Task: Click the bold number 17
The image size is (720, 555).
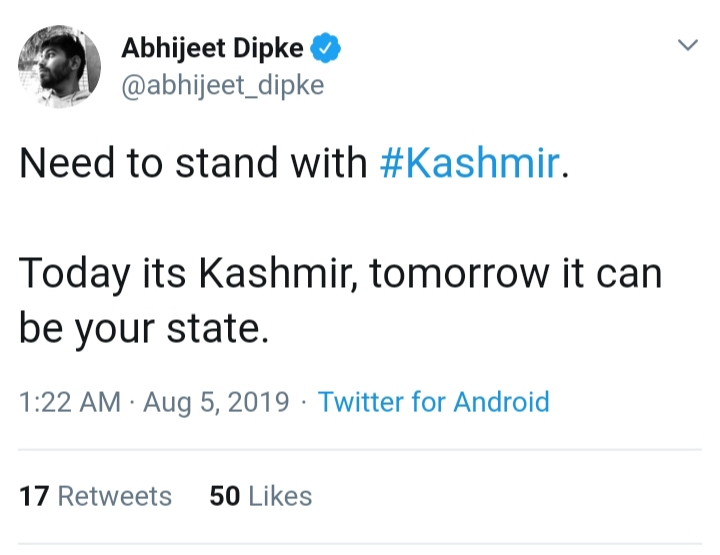Action: (34, 496)
